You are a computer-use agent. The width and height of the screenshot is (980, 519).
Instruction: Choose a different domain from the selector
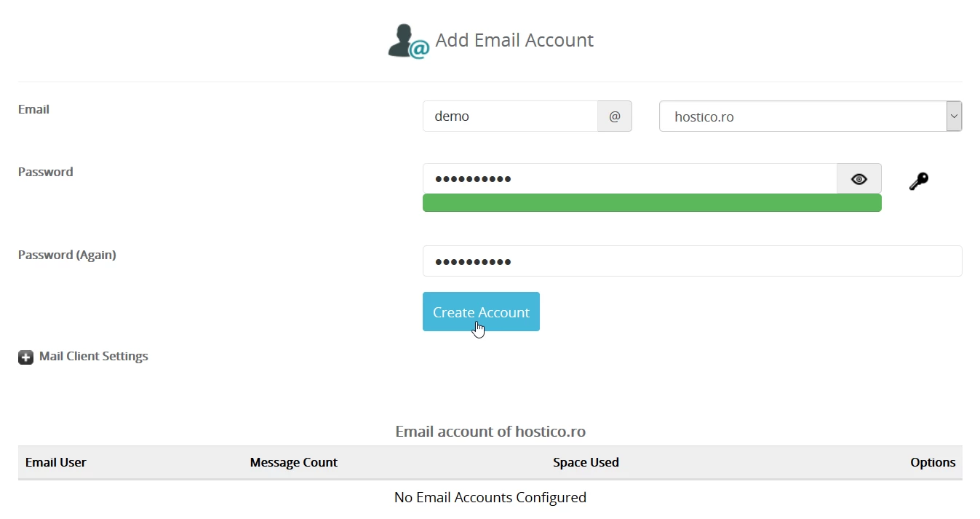point(809,116)
